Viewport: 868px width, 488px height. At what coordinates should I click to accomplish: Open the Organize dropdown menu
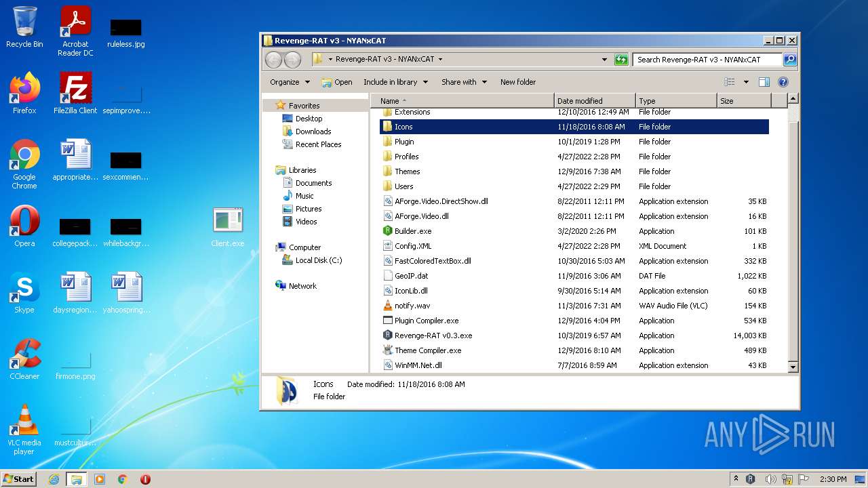pyautogui.click(x=290, y=82)
